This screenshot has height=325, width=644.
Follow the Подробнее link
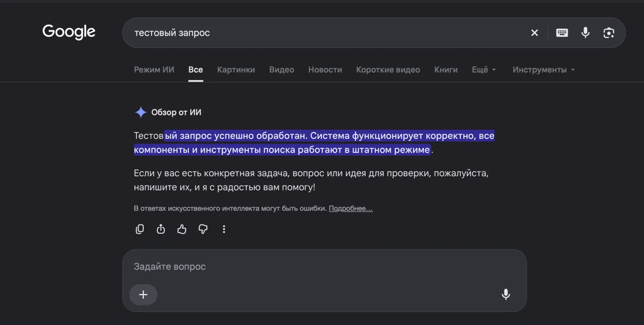pos(351,208)
